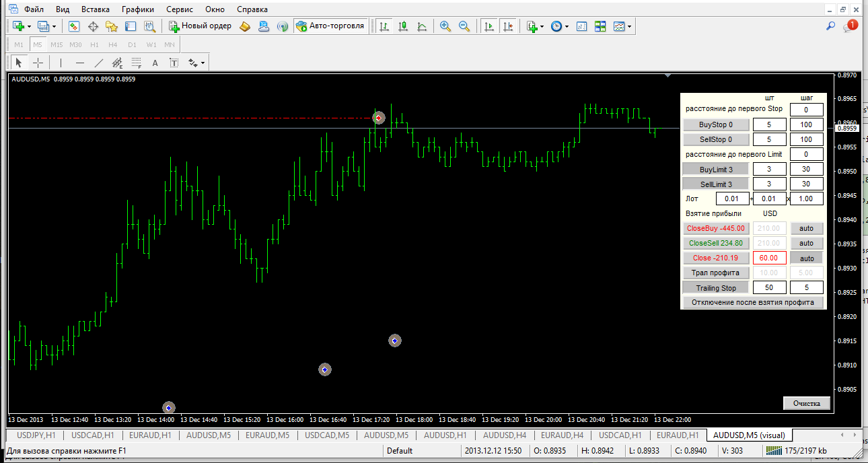Switch chart to bar chart mode
The width and height of the screenshot is (868, 463).
click(384, 26)
